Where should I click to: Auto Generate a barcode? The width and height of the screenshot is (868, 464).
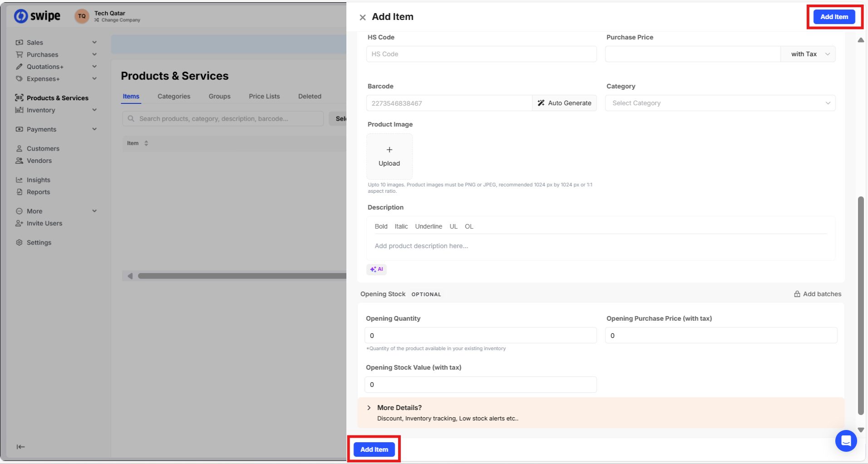click(x=564, y=103)
